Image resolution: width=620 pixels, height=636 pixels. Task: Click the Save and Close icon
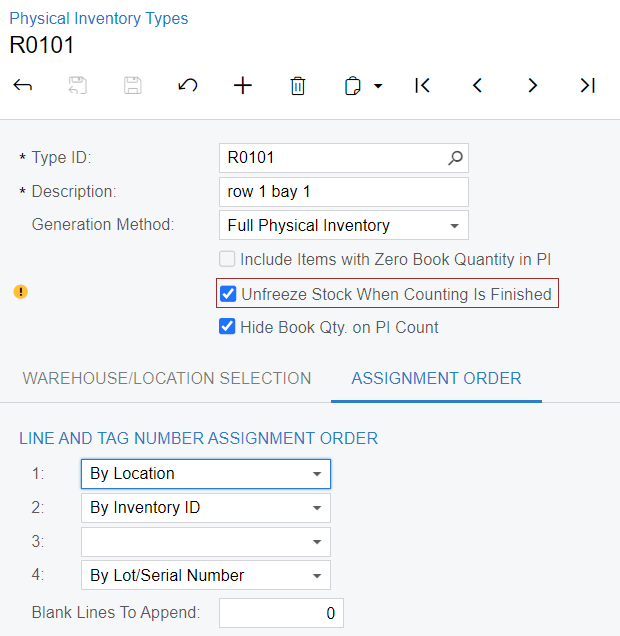[x=77, y=86]
